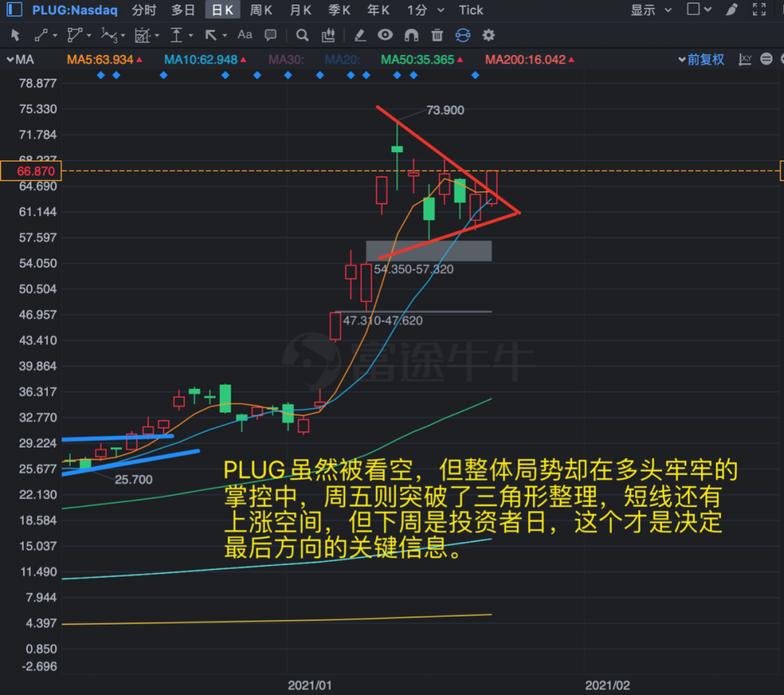Image resolution: width=784 pixels, height=695 pixels.
Task: Switch to 分时 intraday tab
Action: coord(144,10)
